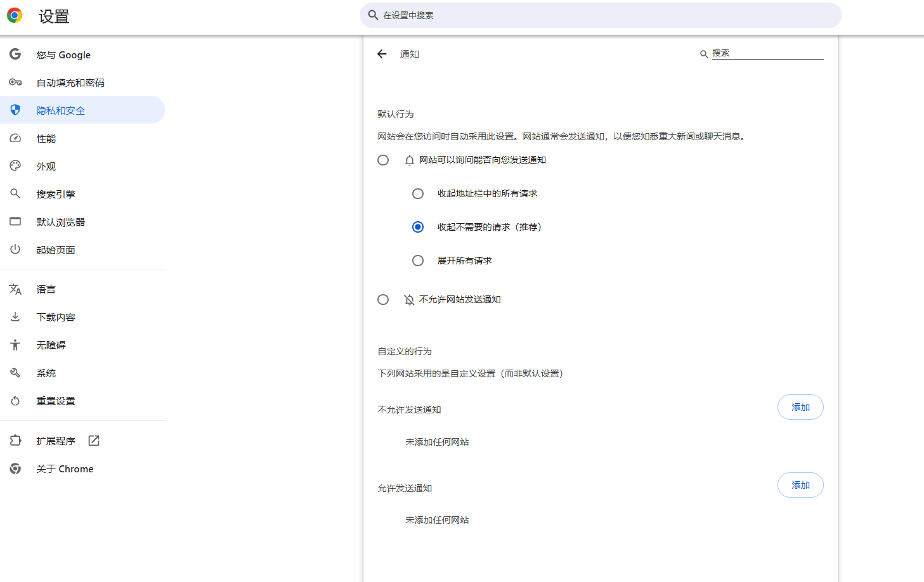Click the Google G icon in sidebar
The image size is (924, 582).
point(15,55)
